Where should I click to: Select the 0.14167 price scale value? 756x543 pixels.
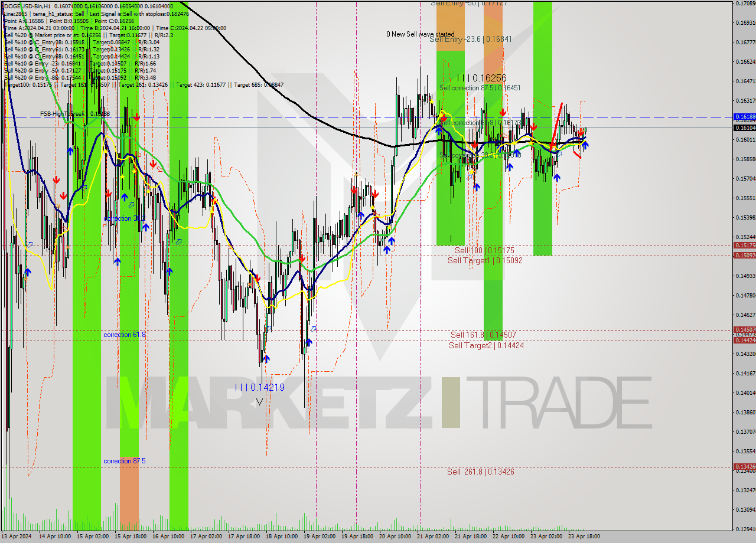click(x=745, y=373)
